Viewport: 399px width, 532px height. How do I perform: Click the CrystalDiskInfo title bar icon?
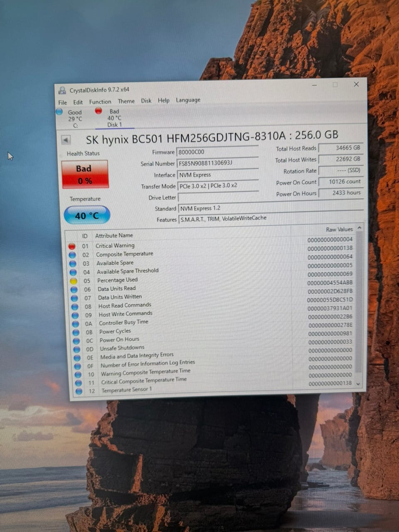[62, 90]
